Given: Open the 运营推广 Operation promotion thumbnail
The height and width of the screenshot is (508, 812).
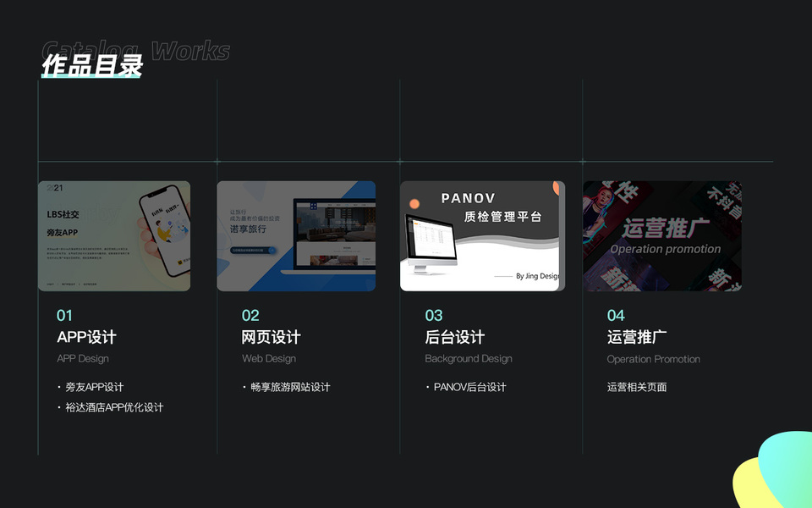Looking at the screenshot, I should point(662,236).
